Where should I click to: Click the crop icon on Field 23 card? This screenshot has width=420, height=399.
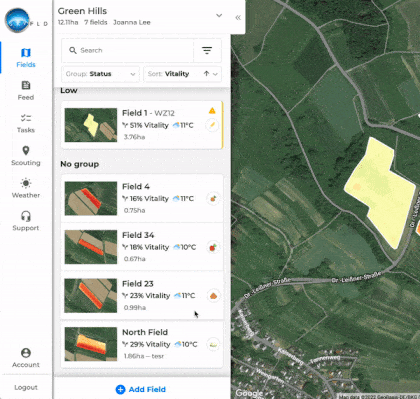click(x=213, y=296)
